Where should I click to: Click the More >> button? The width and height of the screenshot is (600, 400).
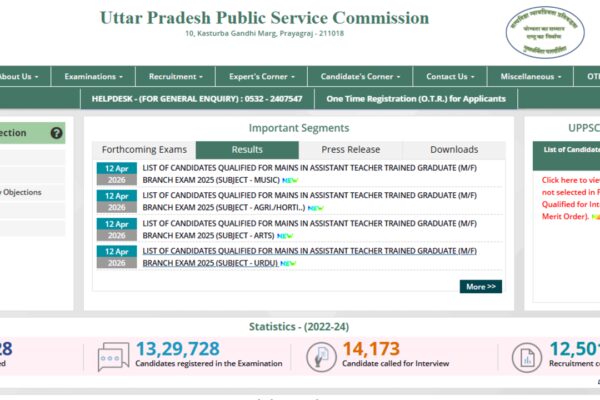(481, 287)
